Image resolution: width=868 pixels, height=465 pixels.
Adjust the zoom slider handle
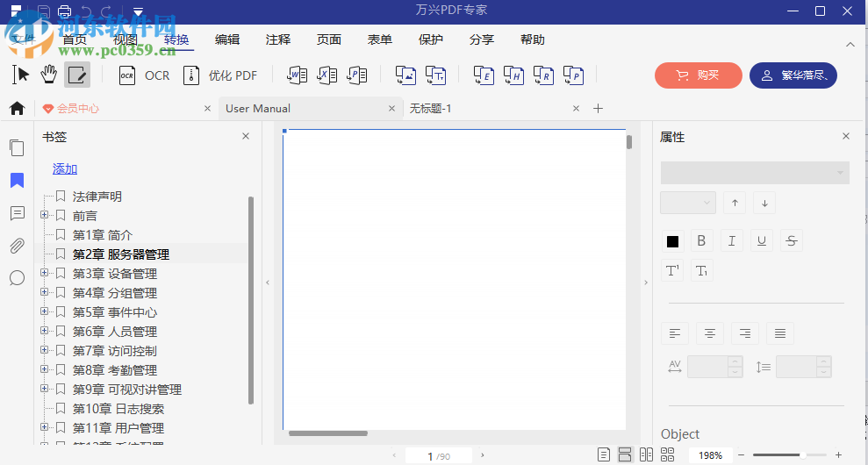click(803, 455)
